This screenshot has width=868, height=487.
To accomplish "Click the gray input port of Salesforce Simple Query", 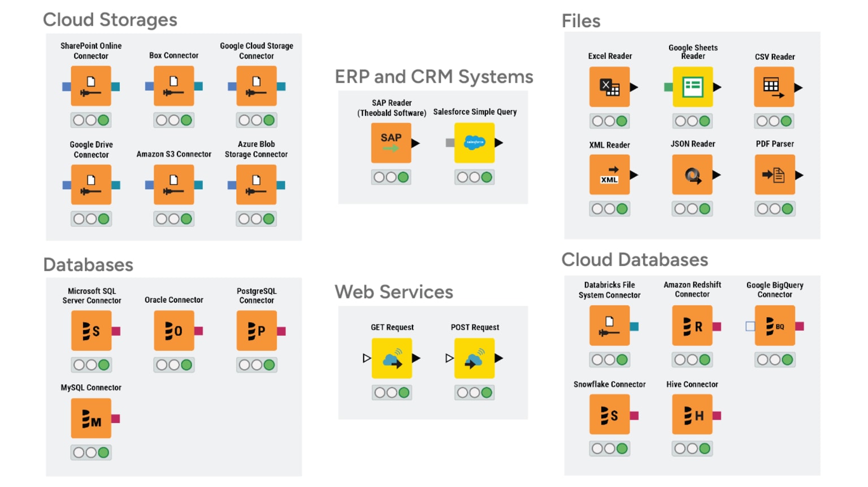I will 450,143.
